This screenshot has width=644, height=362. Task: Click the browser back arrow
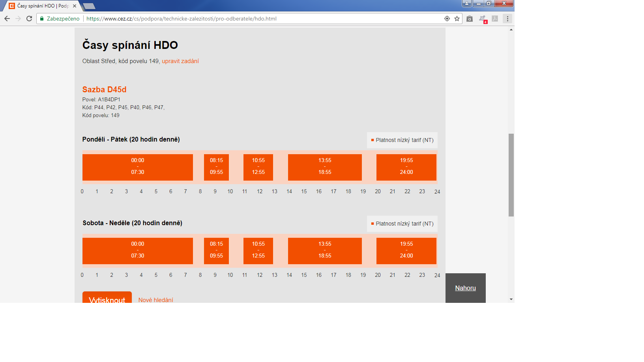(x=7, y=19)
